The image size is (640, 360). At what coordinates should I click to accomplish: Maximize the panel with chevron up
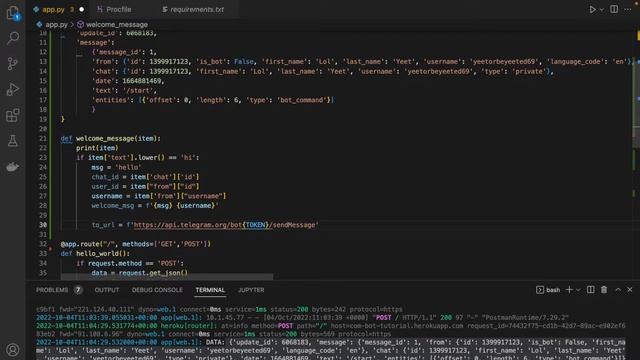click(618, 290)
